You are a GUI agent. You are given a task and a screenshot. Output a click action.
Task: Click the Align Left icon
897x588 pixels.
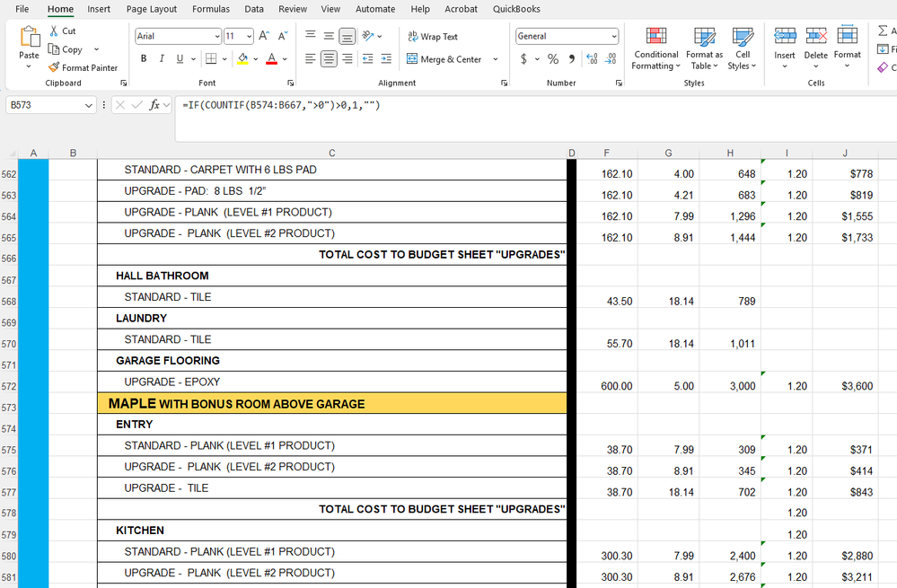(x=310, y=58)
